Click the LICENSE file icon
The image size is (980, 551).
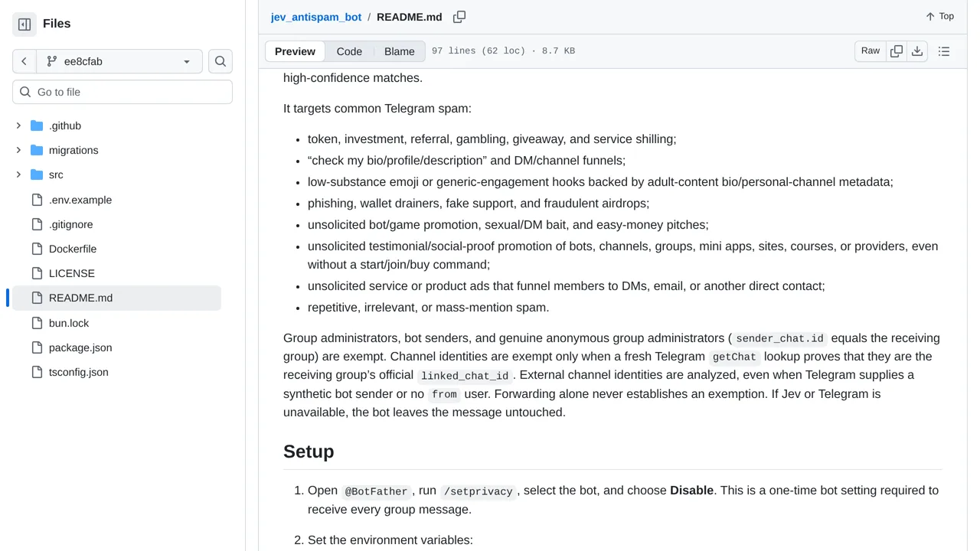(37, 273)
